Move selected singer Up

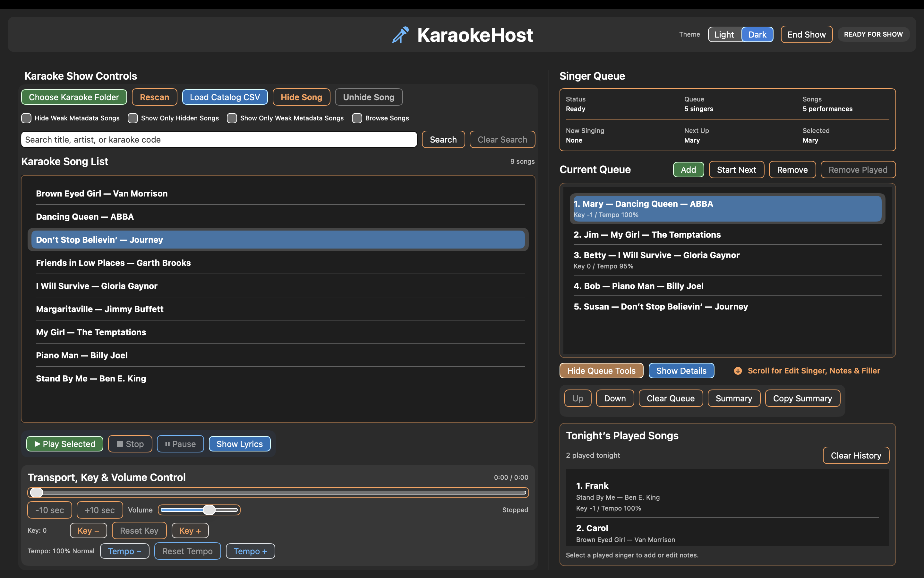[x=578, y=398]
